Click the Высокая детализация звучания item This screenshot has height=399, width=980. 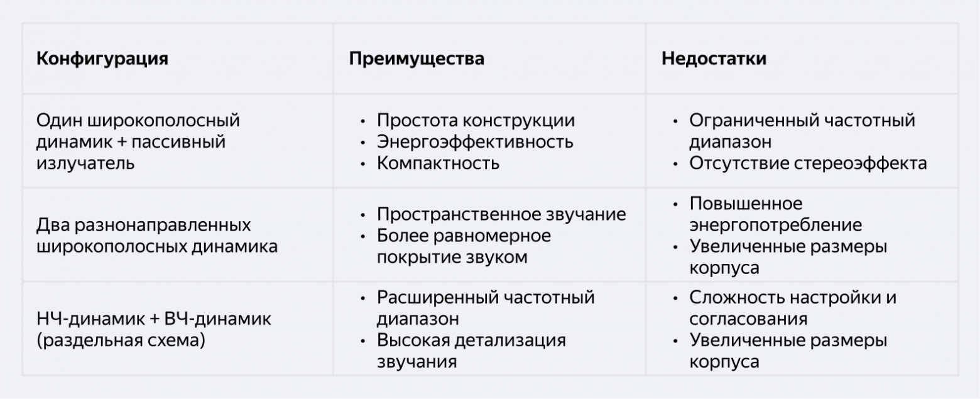(x=471, y=351)
